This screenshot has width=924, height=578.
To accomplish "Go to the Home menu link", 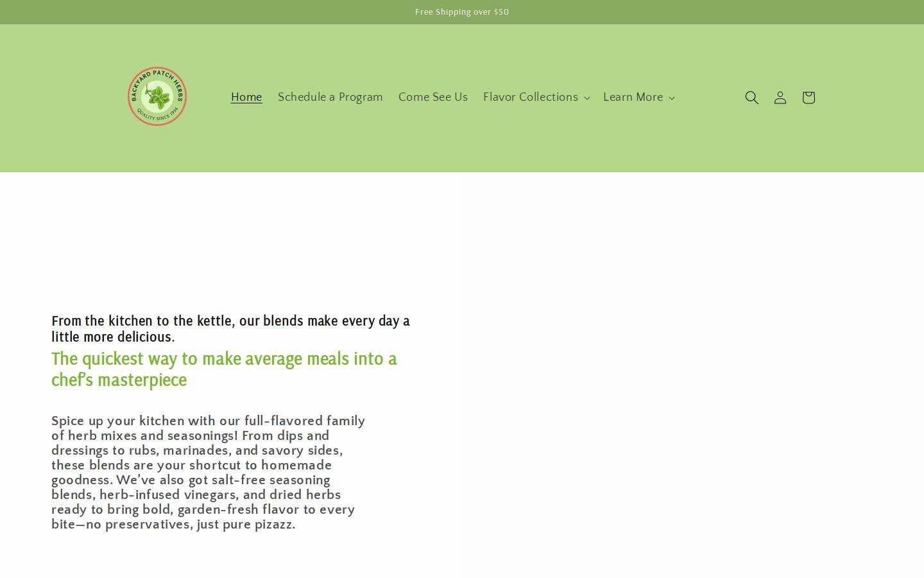I will point(246,98).
